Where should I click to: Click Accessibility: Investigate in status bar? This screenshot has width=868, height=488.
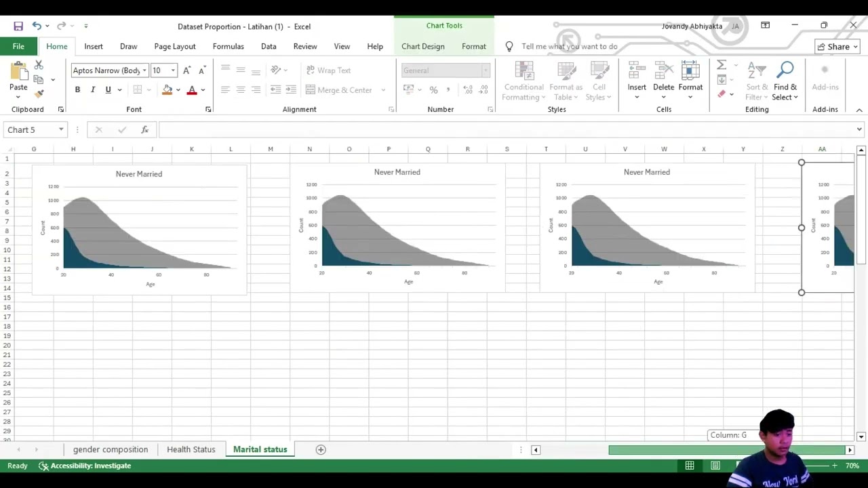[x=85, y=466]
